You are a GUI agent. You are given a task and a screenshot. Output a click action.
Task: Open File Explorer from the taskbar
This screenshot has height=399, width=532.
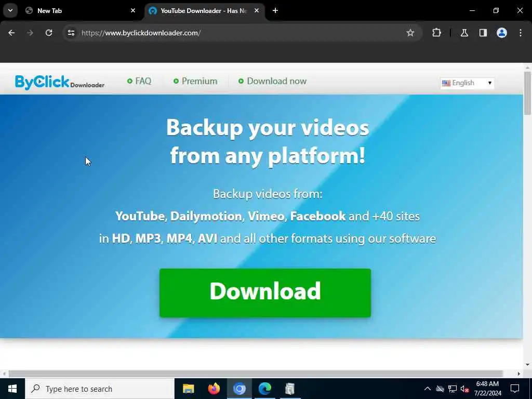(x=188, y=389)
